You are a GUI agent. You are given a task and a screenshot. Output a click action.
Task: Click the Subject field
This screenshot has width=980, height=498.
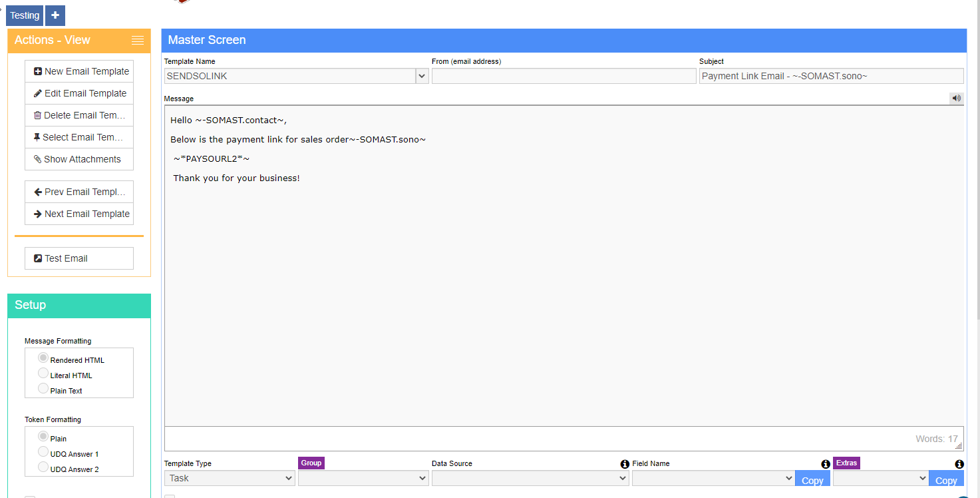click(x=831, y=76)
